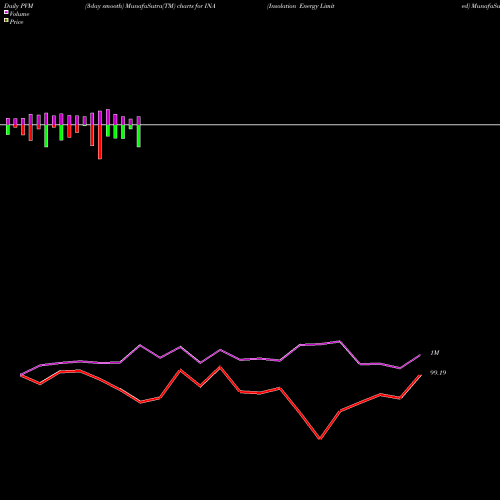
Task: Click the last green bar of the bar chart
Action: point(139,136)
